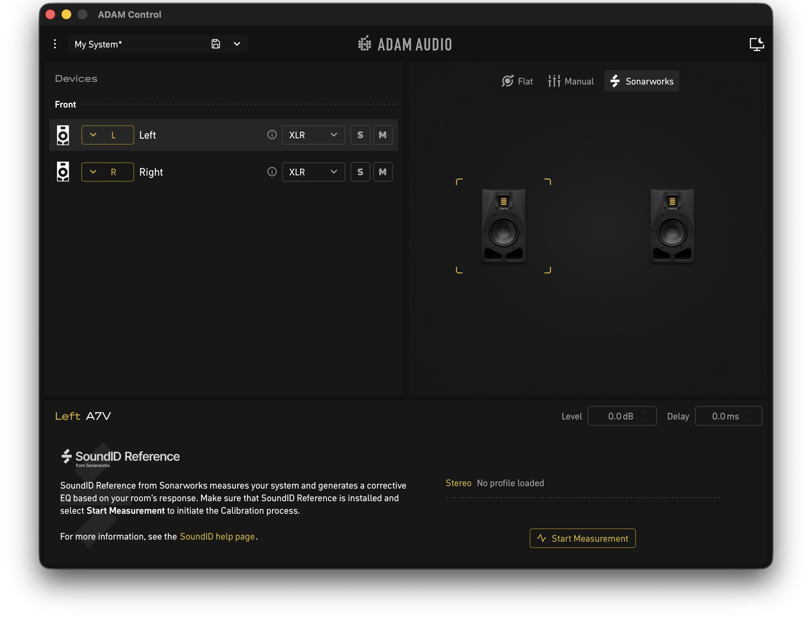Show info for the Left speaker
The height and width of the screenshot is (644, 812).
pyautogui.click(x=272, y=135)
